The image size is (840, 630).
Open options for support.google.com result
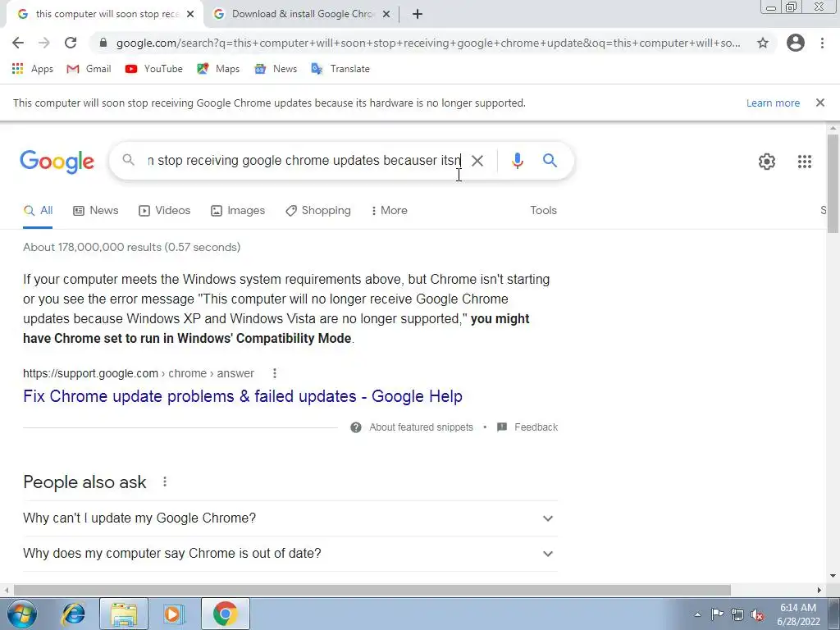coord(274,373)
